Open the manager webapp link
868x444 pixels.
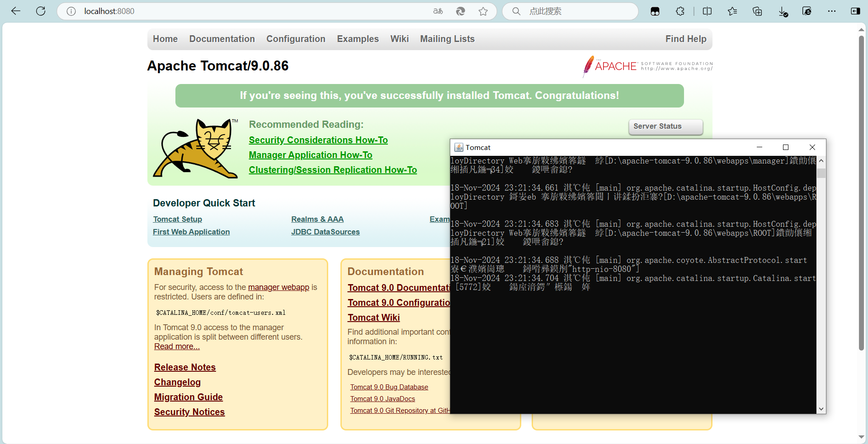click(x=278, y=287)
